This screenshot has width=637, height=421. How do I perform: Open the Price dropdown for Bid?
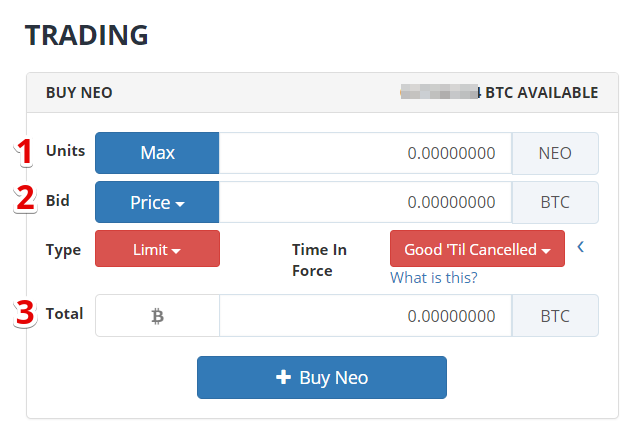[157, 202]
